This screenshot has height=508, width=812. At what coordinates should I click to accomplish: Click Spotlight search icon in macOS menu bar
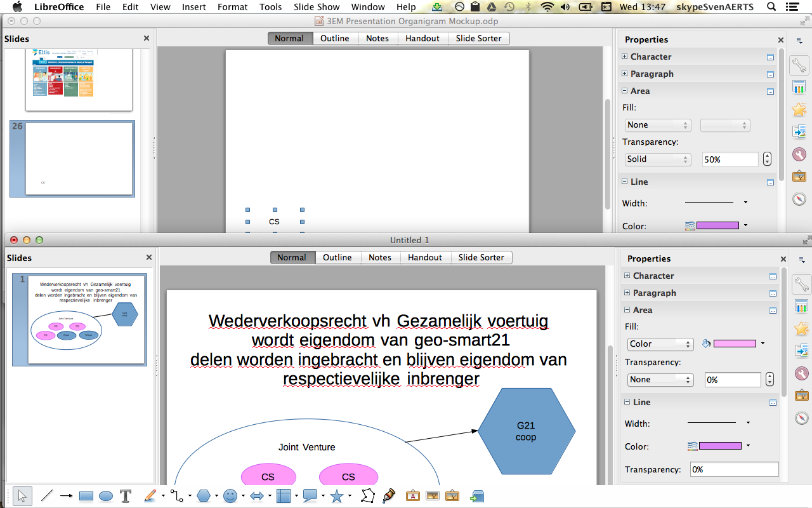(771, 7)
